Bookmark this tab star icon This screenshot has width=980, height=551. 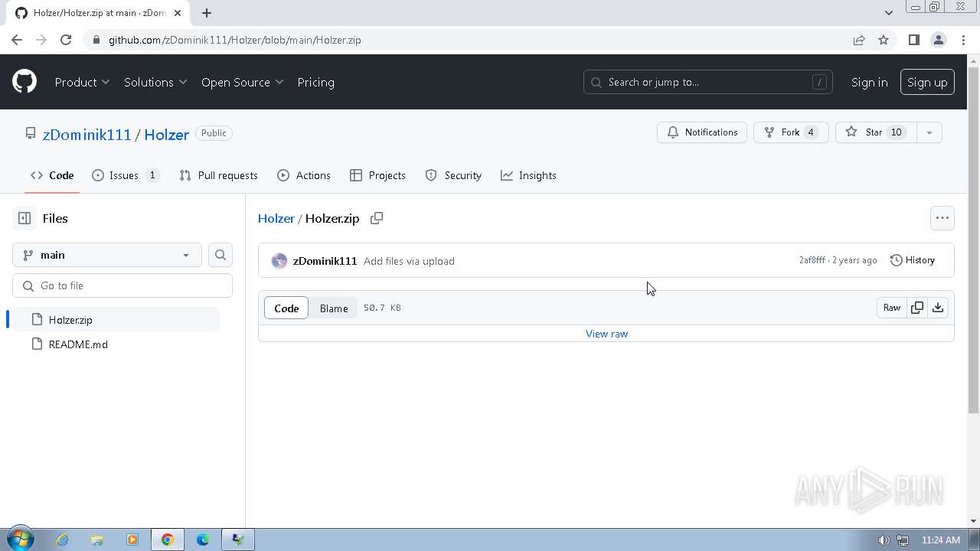884,40
